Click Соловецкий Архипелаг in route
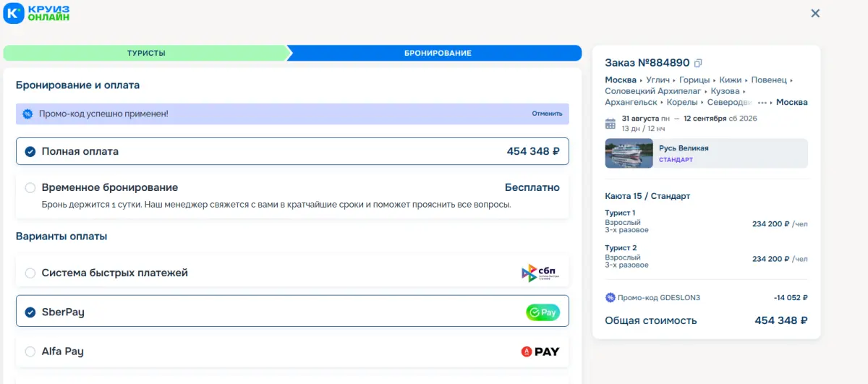 click(x=653, y=91)
